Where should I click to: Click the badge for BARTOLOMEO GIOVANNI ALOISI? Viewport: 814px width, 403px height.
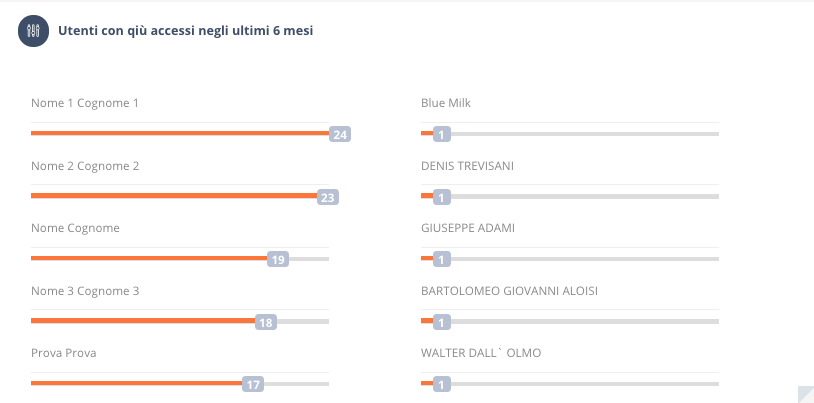tap(442, 323)
